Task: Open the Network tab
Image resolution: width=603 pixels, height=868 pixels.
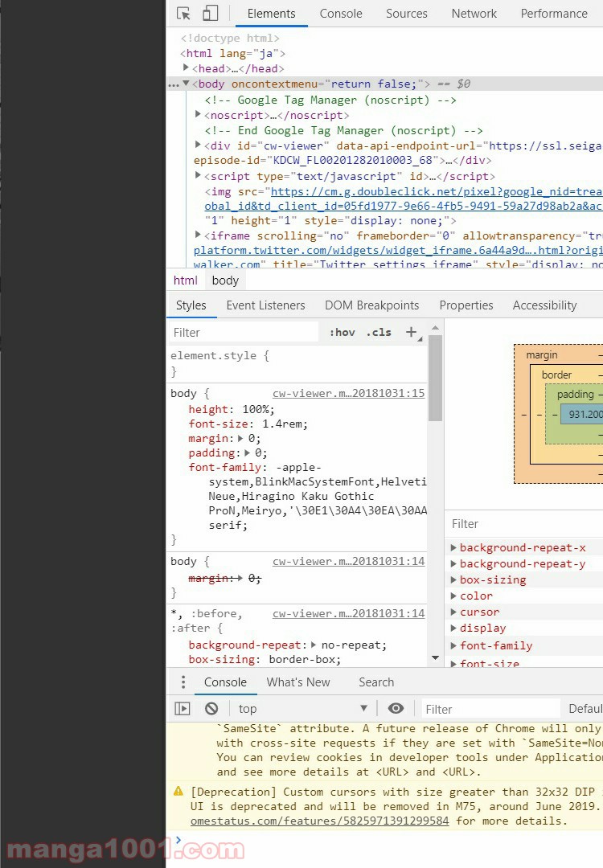Action: point(474,14)
